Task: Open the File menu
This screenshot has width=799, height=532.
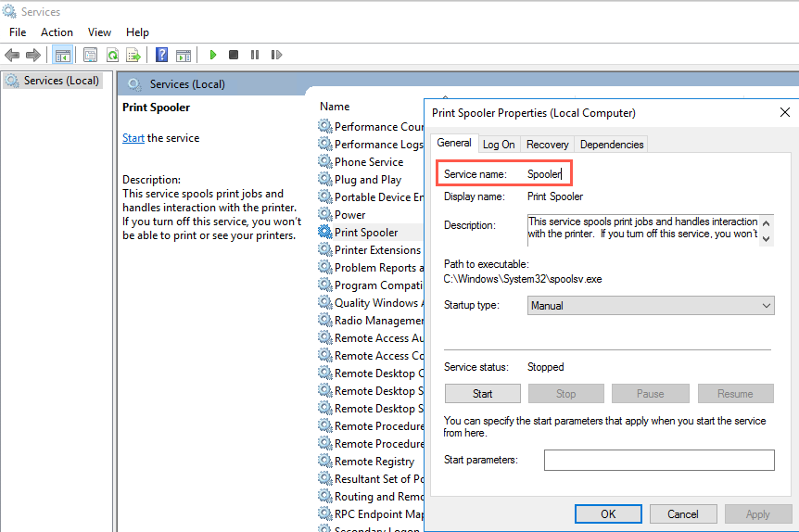Action: point(18,32)
